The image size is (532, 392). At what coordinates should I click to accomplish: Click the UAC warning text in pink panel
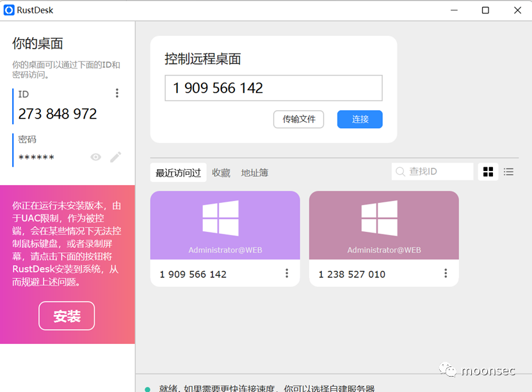click(67, 243)
